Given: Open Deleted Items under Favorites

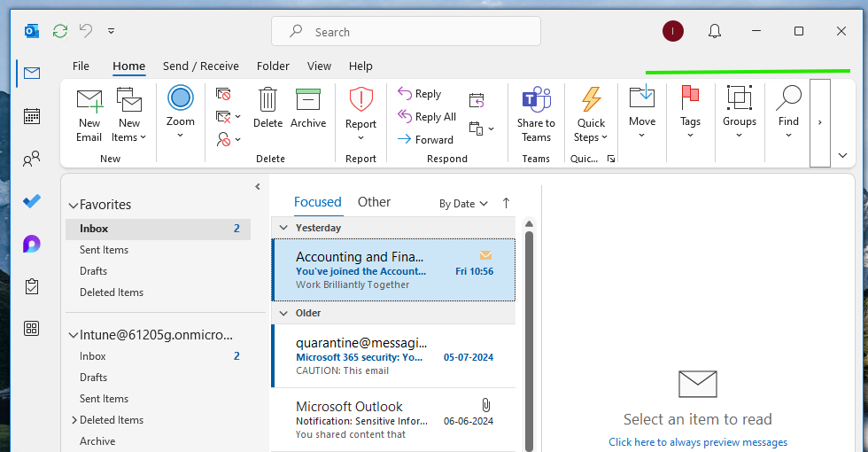Looking at the screenshot, I should coord(112,292).
